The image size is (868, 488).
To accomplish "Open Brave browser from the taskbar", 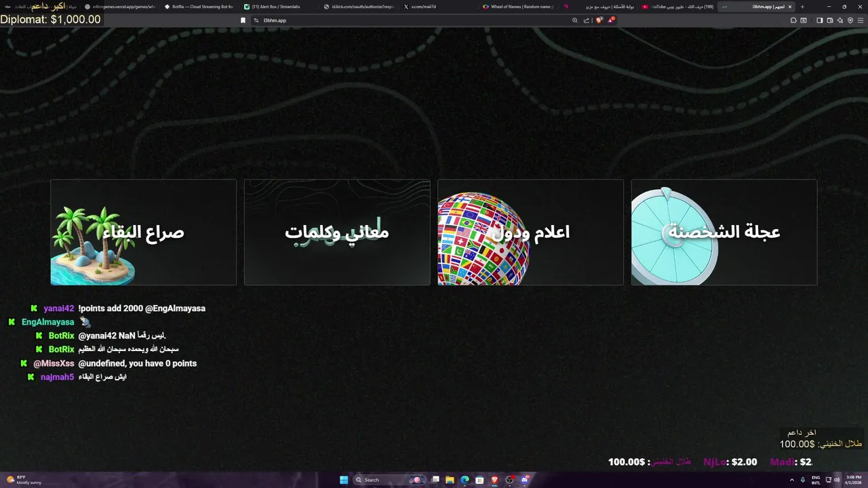I will tap(494, 480).
